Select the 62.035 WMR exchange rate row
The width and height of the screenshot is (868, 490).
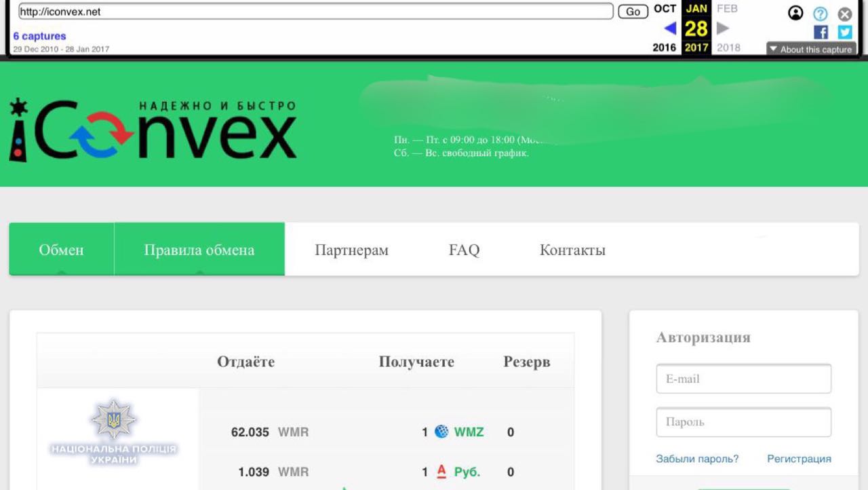pyautogui.click(x=387, y=432)
